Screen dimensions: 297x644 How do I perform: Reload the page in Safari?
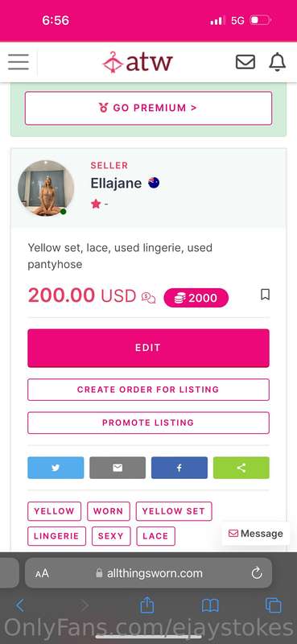click(257, 573)
